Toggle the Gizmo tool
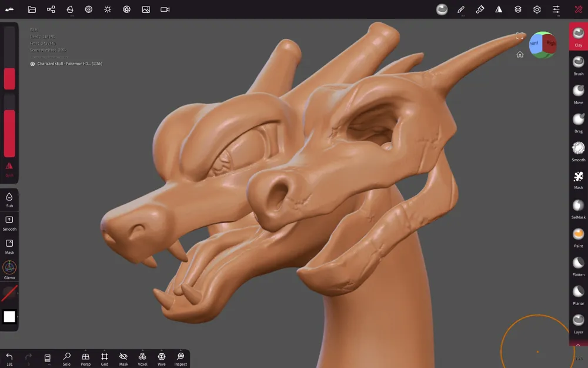The width and height of the screenshot is (588, 368). tap(9, 270)
